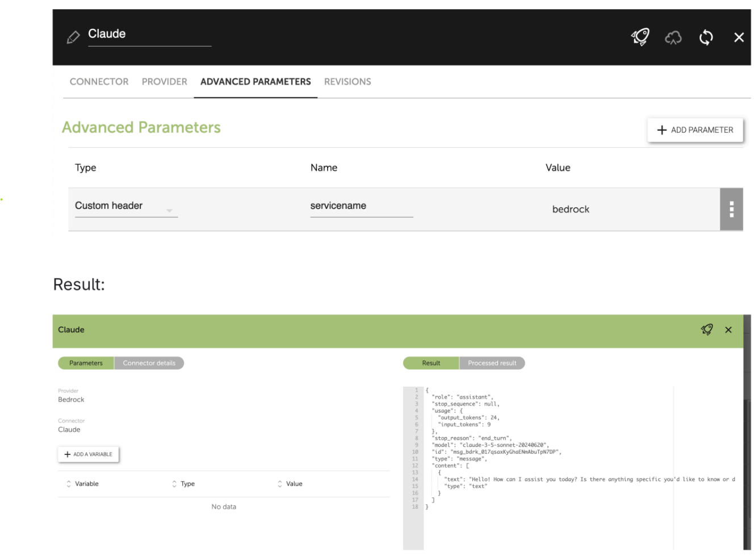Click the "model" line in JSON result
The image size is (754, 560).
(x=490, y=445)
